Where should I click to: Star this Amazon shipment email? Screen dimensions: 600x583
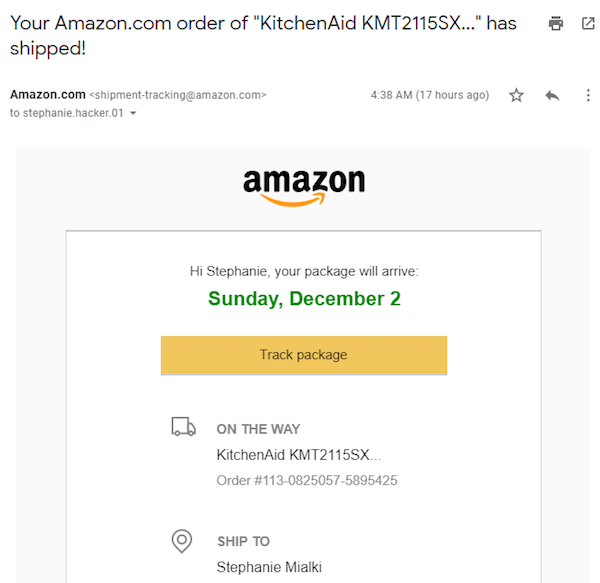(516, 96)
